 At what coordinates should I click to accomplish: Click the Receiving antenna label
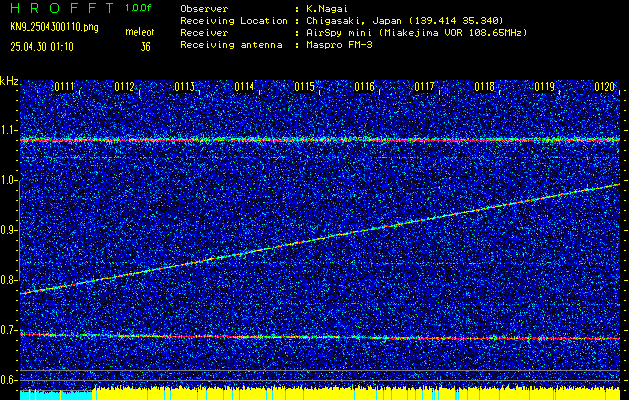[x=231, y=45]
